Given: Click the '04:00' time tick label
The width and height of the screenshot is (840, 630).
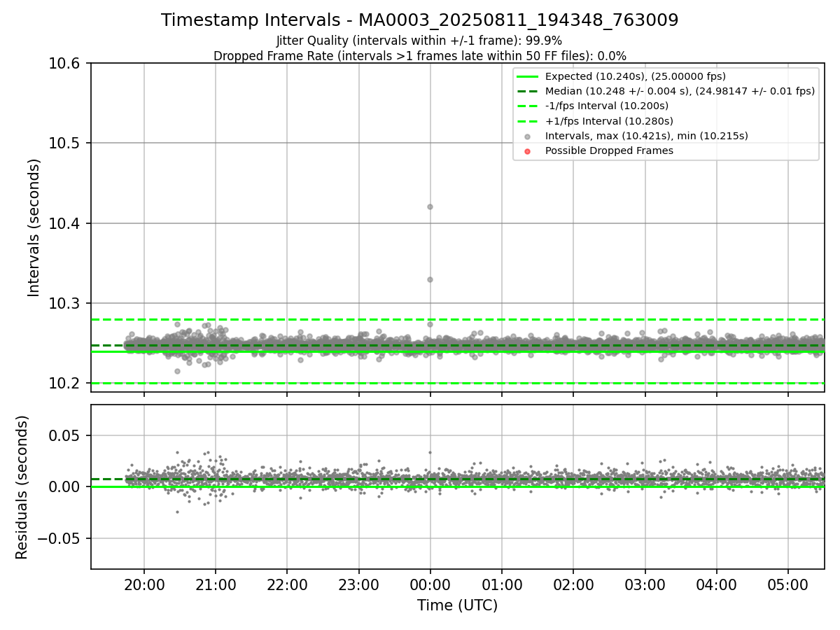Looking at the screenshot, I should [x=716, y=584].
